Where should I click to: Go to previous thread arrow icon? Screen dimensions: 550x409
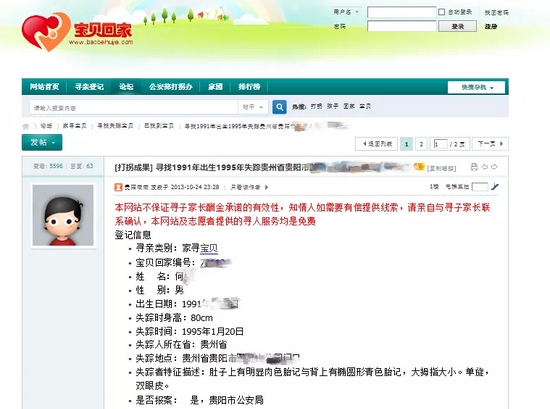click(485, 167)
